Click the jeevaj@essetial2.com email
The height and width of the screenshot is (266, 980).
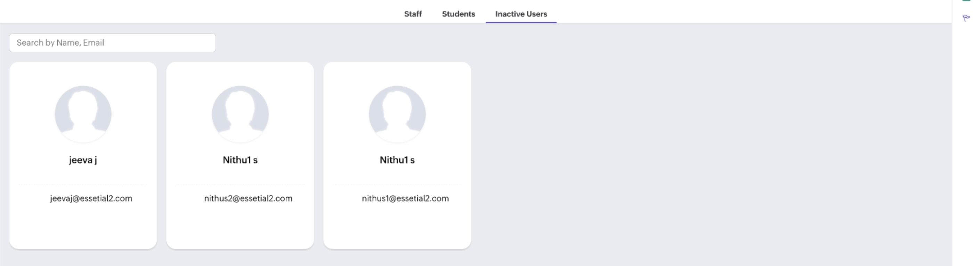[x=91, y=198]
